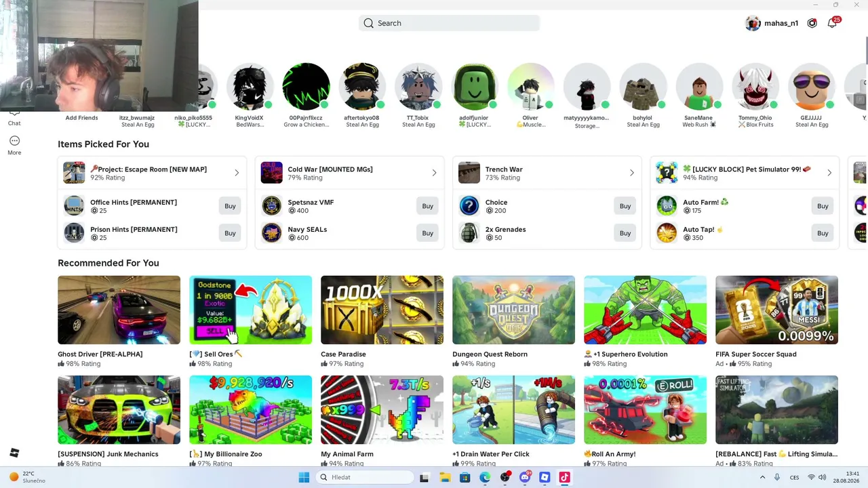
Task: Open the More menu in the sidebar
Action: coord(14,145)
